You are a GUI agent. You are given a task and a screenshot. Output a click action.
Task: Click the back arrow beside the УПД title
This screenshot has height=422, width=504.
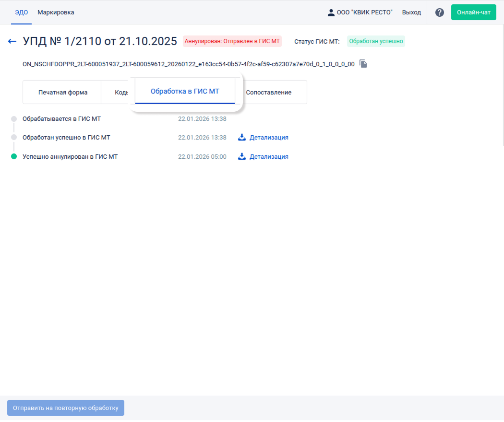[12, 41]
